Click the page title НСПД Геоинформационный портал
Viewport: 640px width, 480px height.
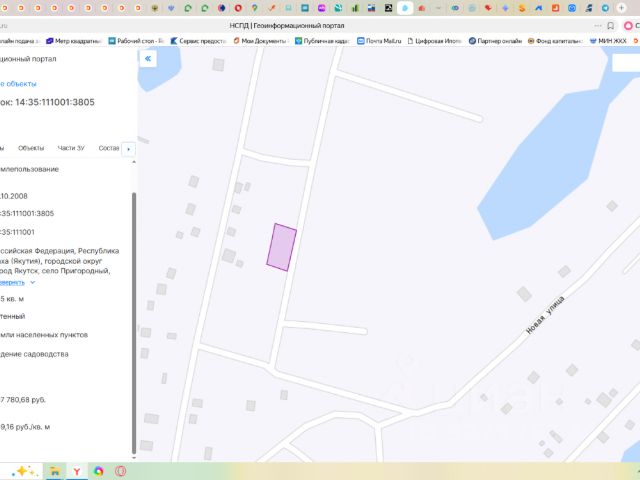(x=287, y=26)
